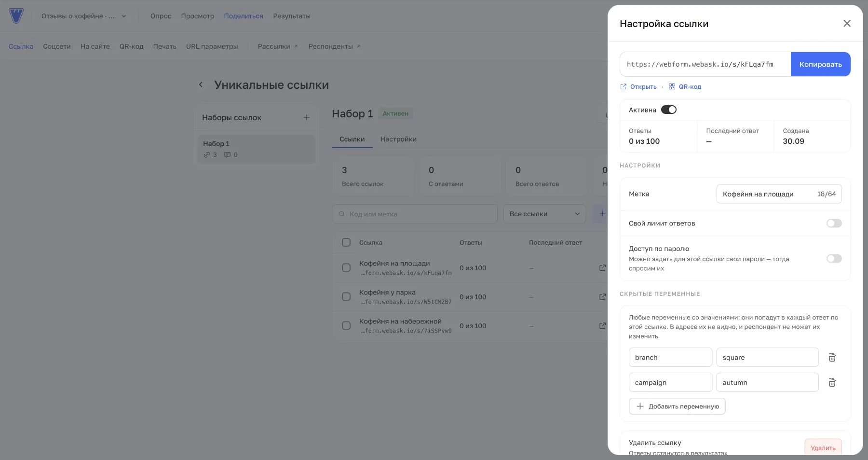Enable Свой лимит ответов toggle
The height and width of the screenshot is (460, 868).
(x=834, y=223)
